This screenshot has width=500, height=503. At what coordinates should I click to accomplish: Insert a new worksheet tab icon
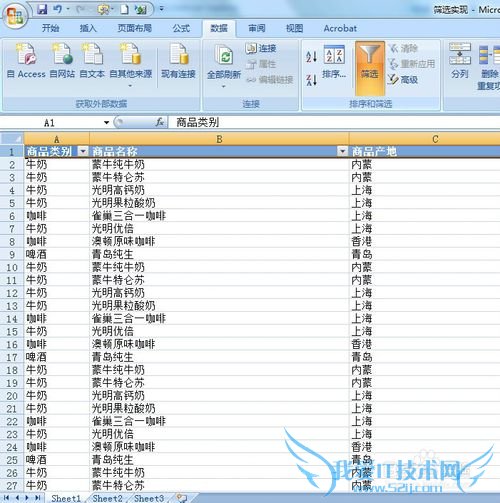[182, 498]
